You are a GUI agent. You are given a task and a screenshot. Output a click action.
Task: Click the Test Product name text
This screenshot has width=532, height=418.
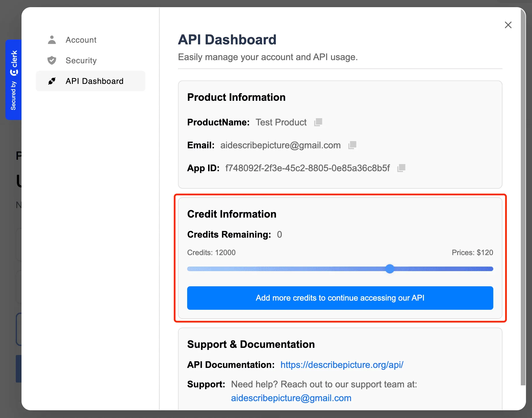click(x=281, y=122)
